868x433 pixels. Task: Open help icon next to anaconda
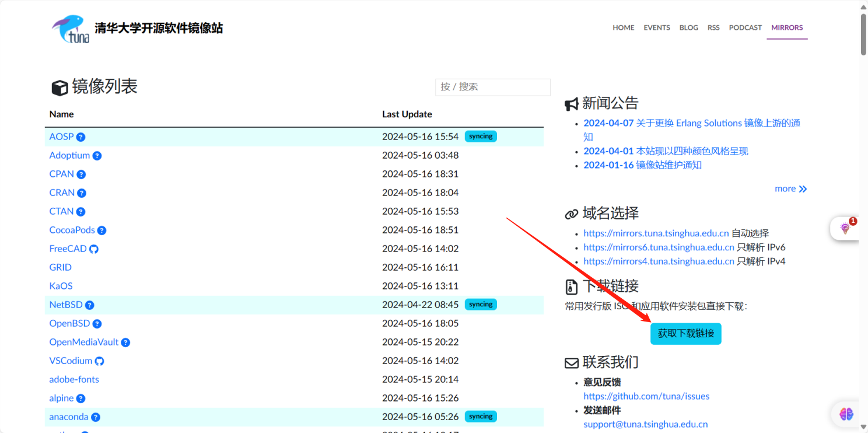(x=96, y=417)
